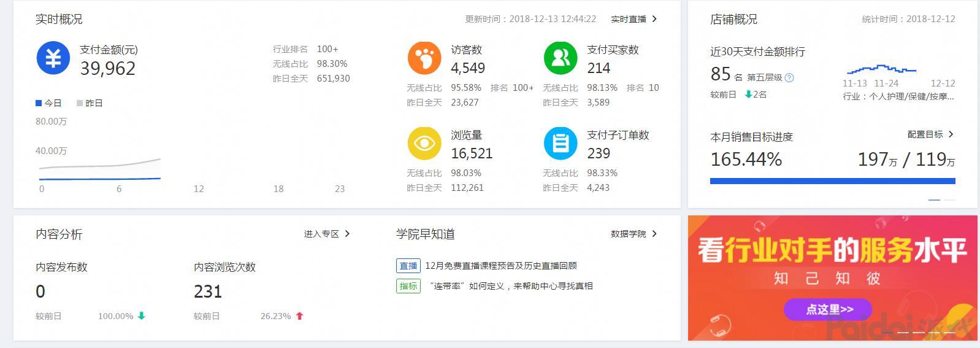Click the 实时概况 section title
This screenshot has width=980, height=348.
click(59, 19)
